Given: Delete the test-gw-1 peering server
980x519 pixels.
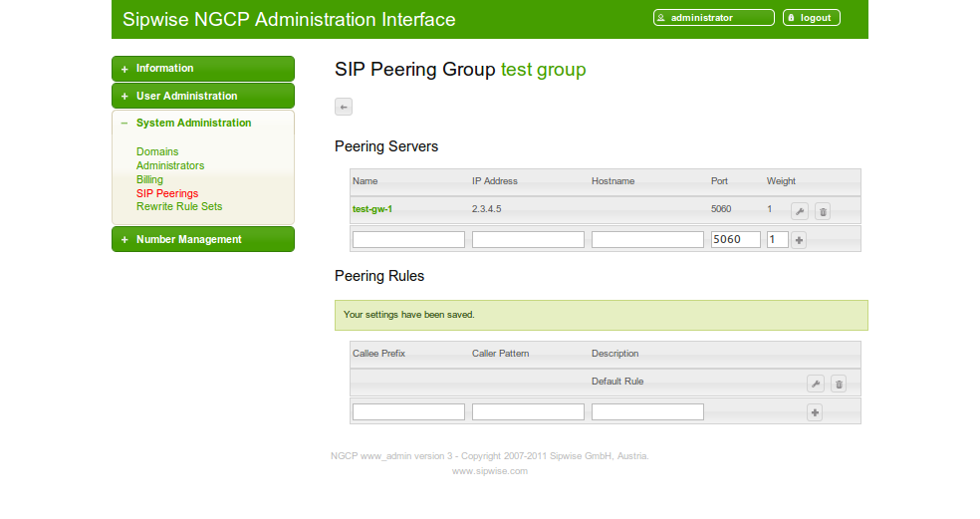Looking at the screenshot, I should click(823, 211).
